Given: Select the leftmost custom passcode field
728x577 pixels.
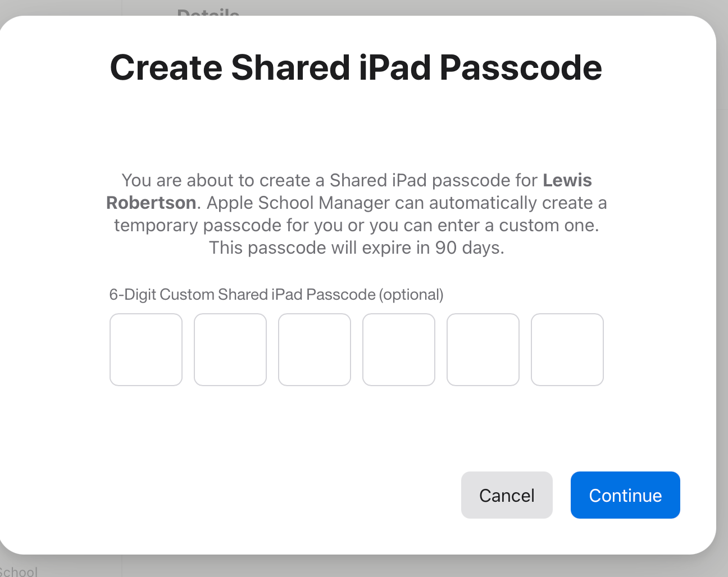Looking at the screenshot, I should (145, 349).
